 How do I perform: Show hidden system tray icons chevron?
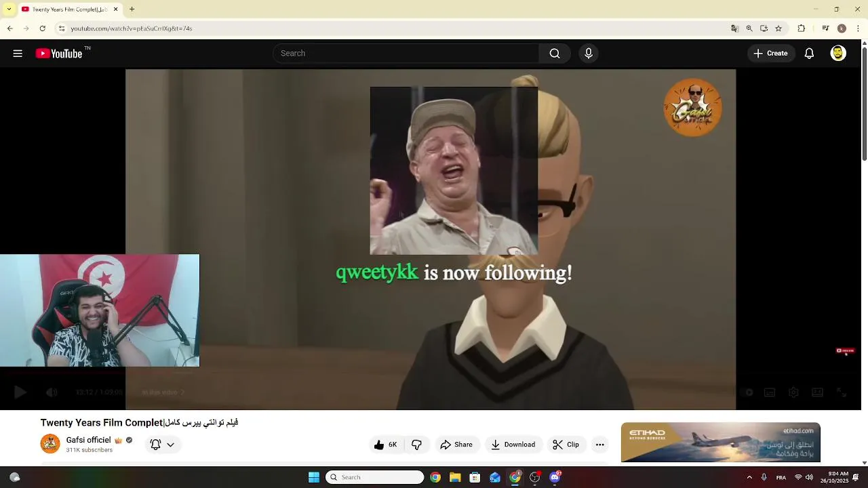point(749,477)
